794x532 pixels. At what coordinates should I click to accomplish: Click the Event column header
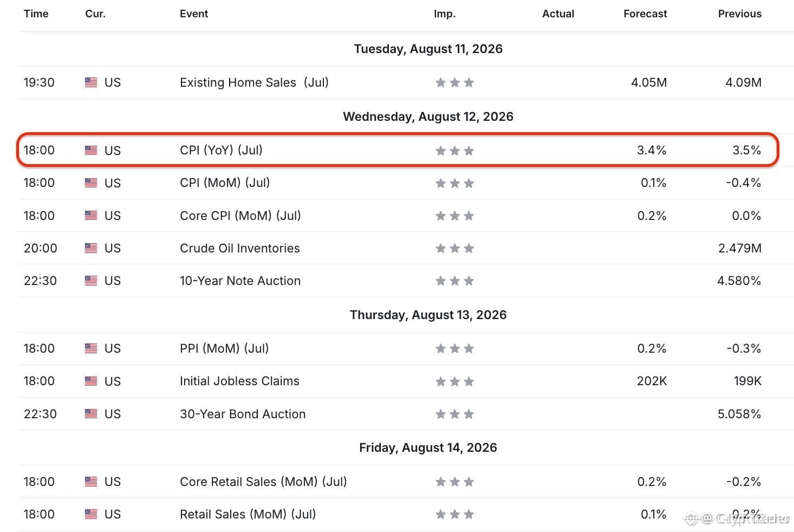pos(194,14)
